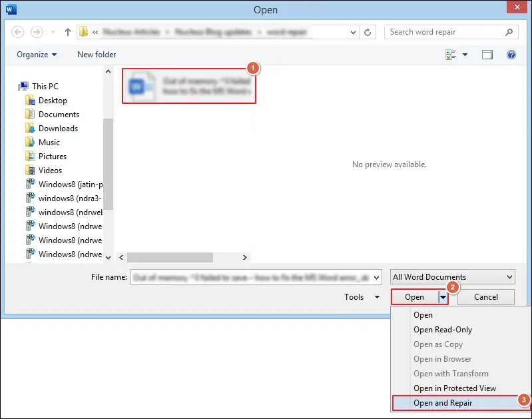Click the New folder button
The width and height of the screenshot is (532, 419).
(x=97, y=55)
